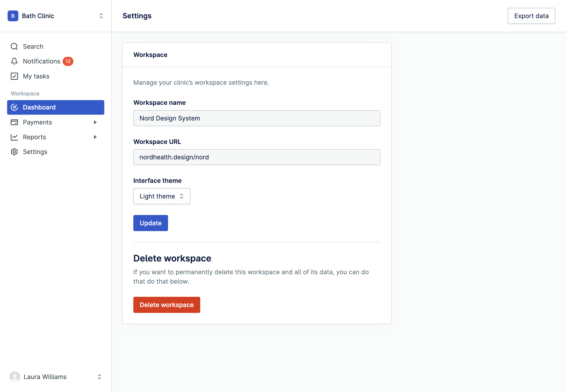Select the Dashboard navigation item
Viewport: 566px width, 392px height.
[55, 107]
